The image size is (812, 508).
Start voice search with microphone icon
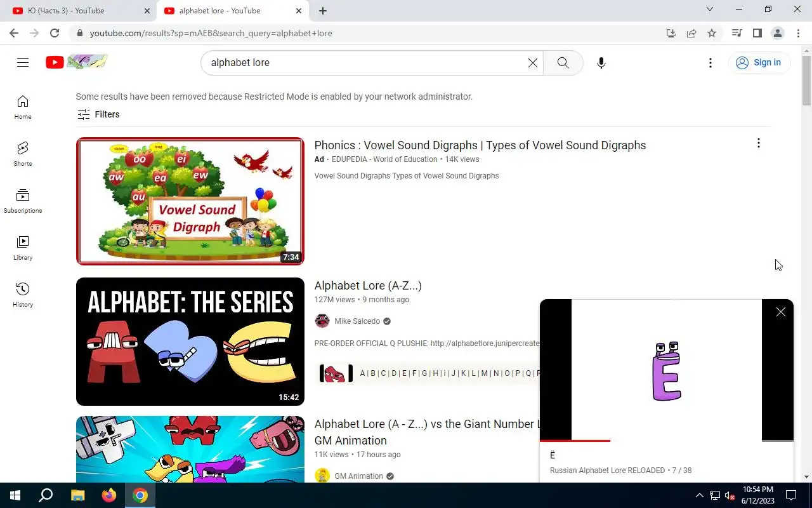tap(601, 62)
